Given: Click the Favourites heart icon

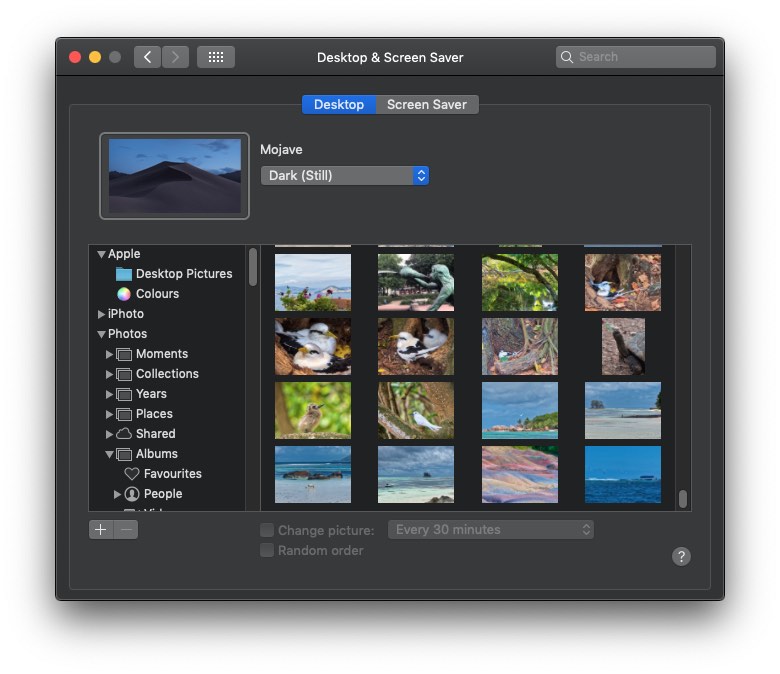Looking at the screenshot, I should [x=131, y=474].
